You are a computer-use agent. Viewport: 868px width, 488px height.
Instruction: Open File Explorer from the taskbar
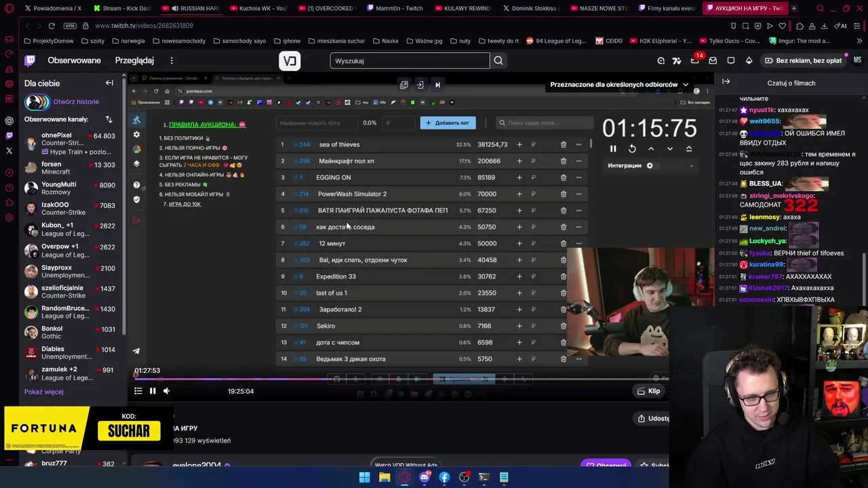pyautogui.click(x=384, y=477)
